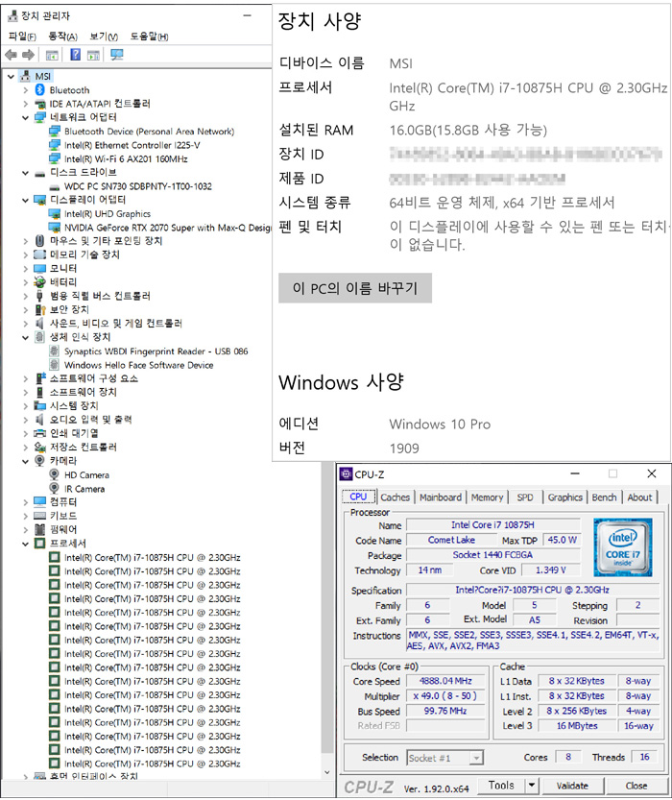Viewport: 672px width, 800px height.
Task: Collapse the MSI root node
Action: [11, 77]
